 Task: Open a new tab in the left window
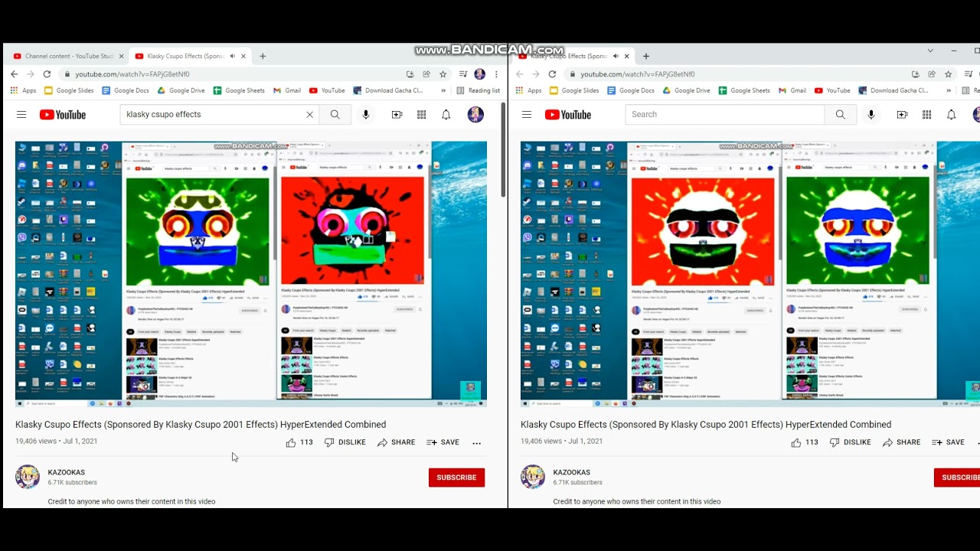click(x=263, y=56)
